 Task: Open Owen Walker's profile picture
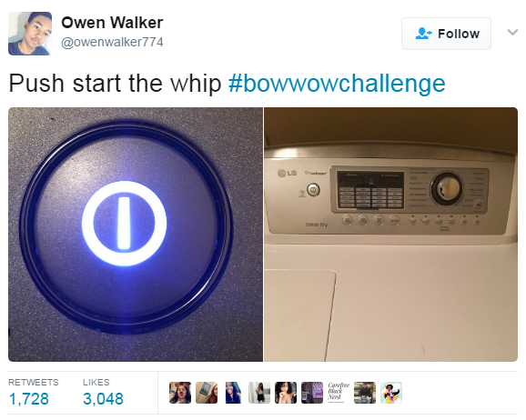tap(30, 34)
